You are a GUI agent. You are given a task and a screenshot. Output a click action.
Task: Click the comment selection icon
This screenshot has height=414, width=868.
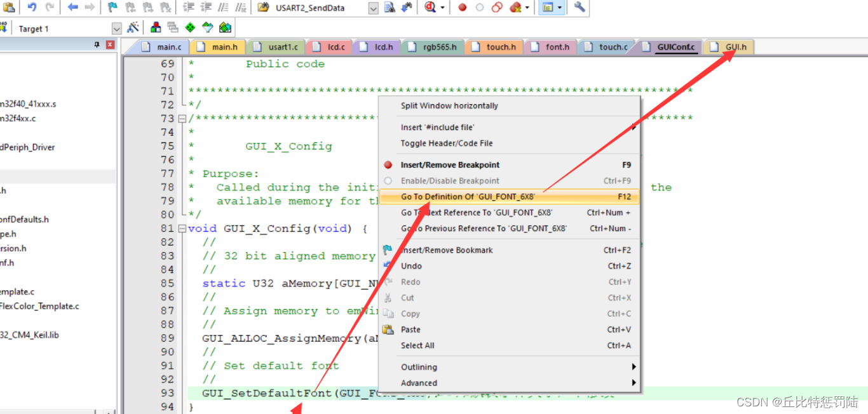223,7
